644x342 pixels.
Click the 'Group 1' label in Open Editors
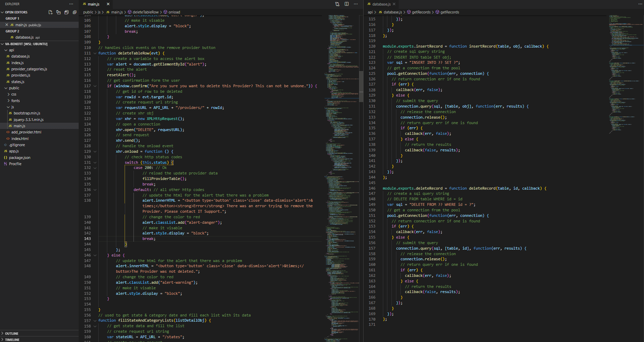(12, 19)
